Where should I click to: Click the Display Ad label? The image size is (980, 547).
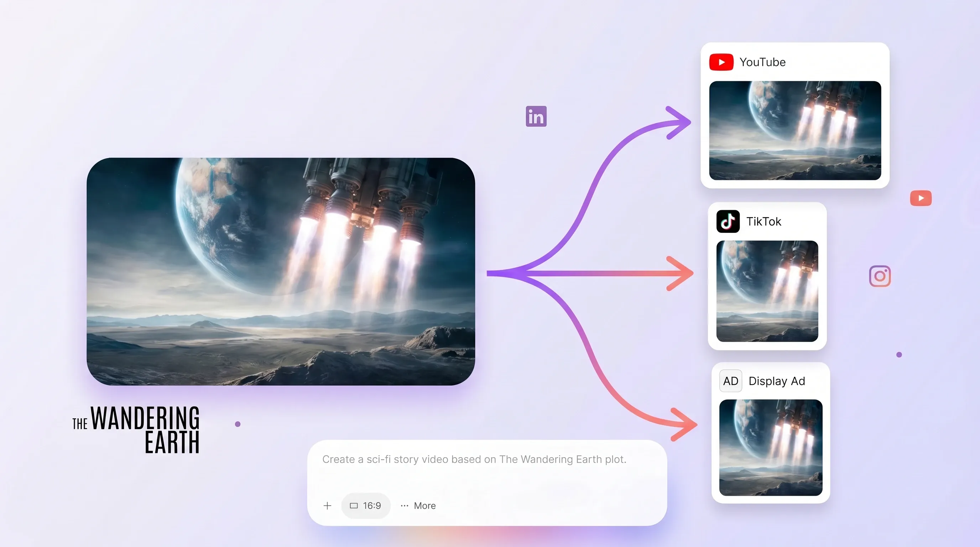click(x=777, y=381)
